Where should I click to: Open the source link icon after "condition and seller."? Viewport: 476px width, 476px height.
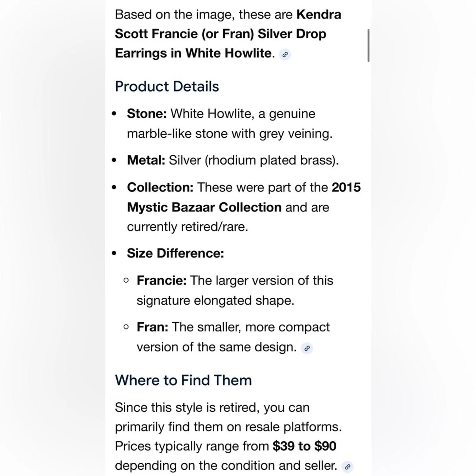coord(347,467)
